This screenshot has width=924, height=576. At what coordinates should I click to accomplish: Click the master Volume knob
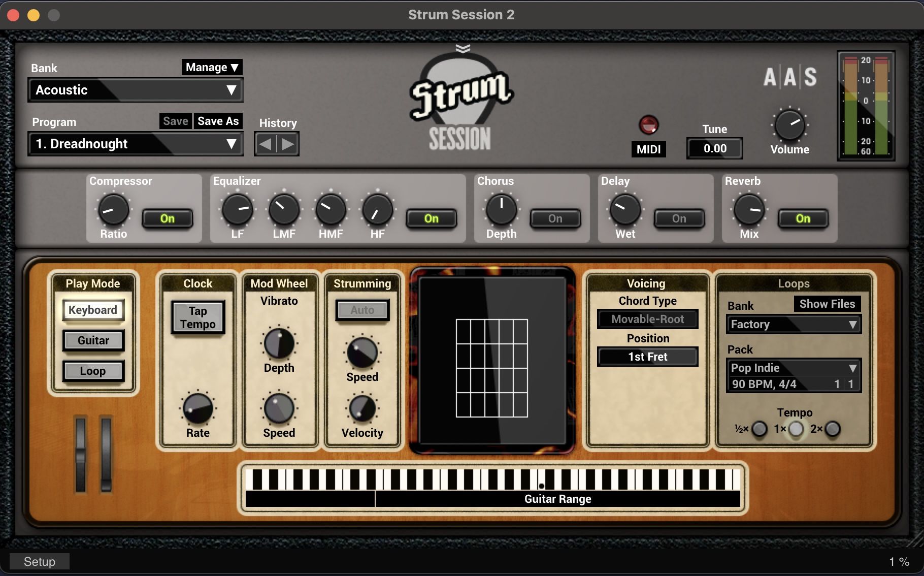tap(789, 124)
